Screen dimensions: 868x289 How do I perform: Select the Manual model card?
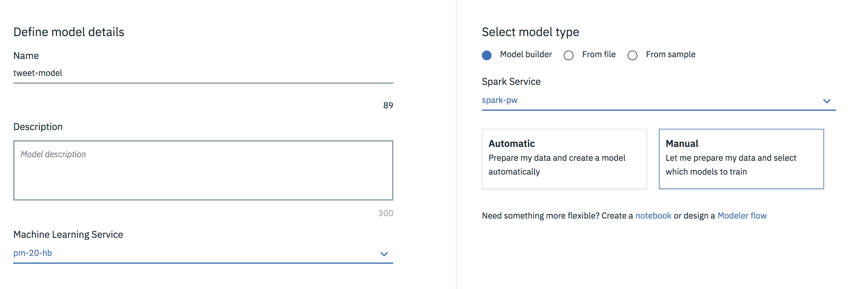click(741, 159)
